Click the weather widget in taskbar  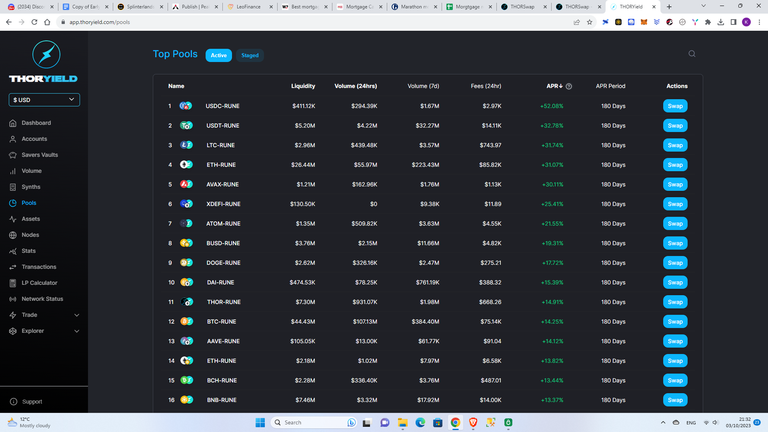(x=29, y=422)
